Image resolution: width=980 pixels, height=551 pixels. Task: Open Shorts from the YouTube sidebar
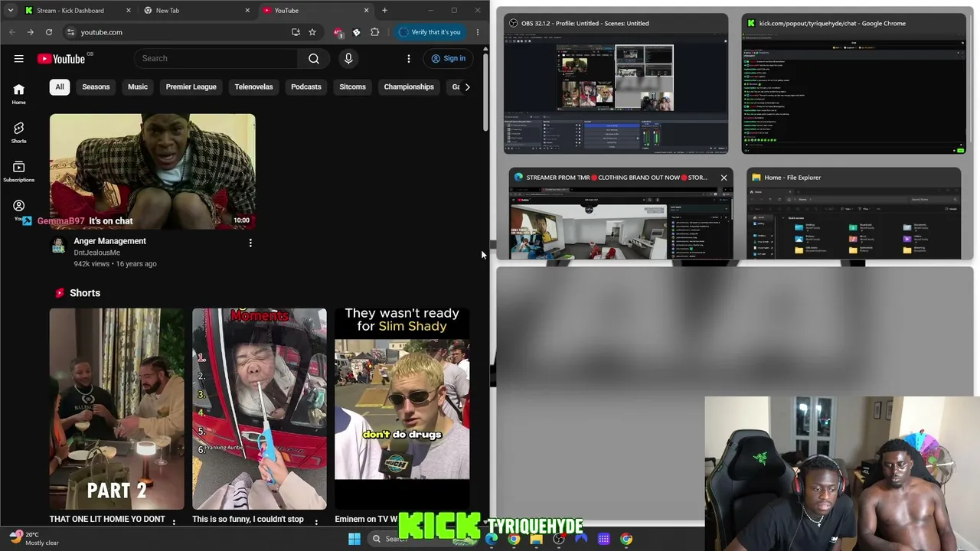click(19, 132)
